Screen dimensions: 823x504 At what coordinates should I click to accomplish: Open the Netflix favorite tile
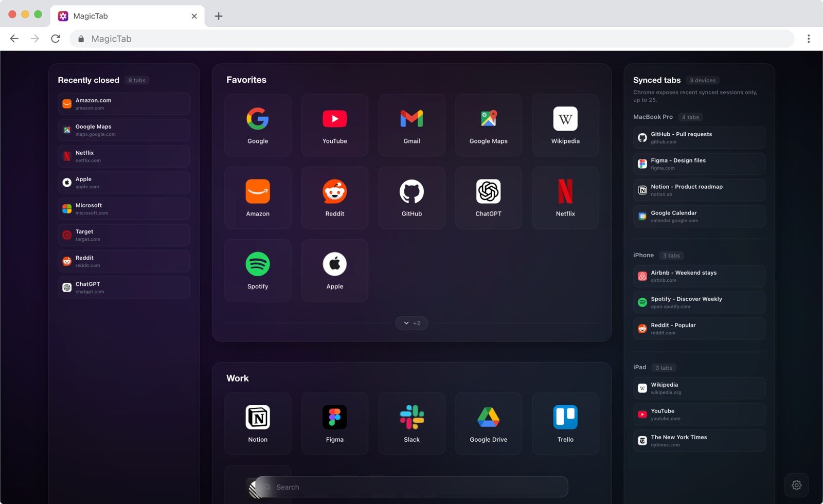click(565, 198)
